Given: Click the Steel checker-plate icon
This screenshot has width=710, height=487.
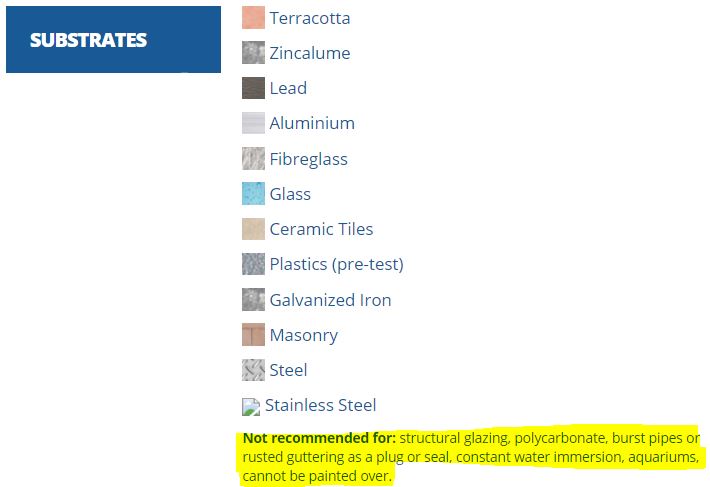Looking at the screenshot, I should (x=253, y=370).
